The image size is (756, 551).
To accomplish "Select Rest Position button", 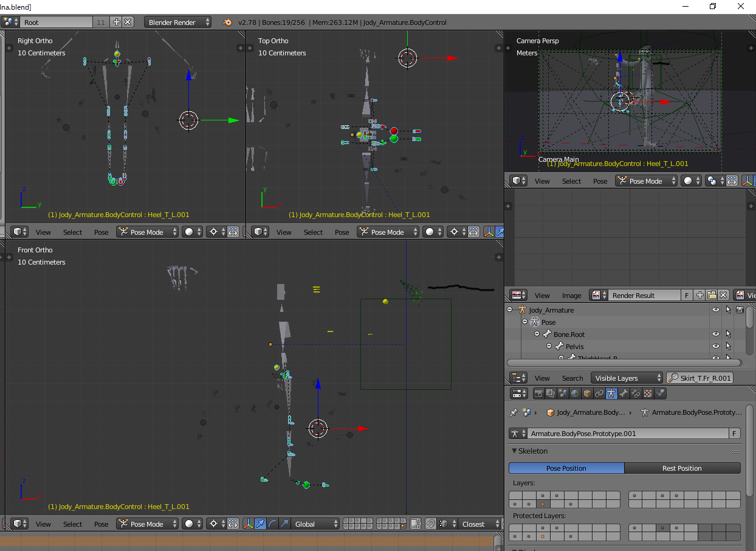I will [682, 468].
